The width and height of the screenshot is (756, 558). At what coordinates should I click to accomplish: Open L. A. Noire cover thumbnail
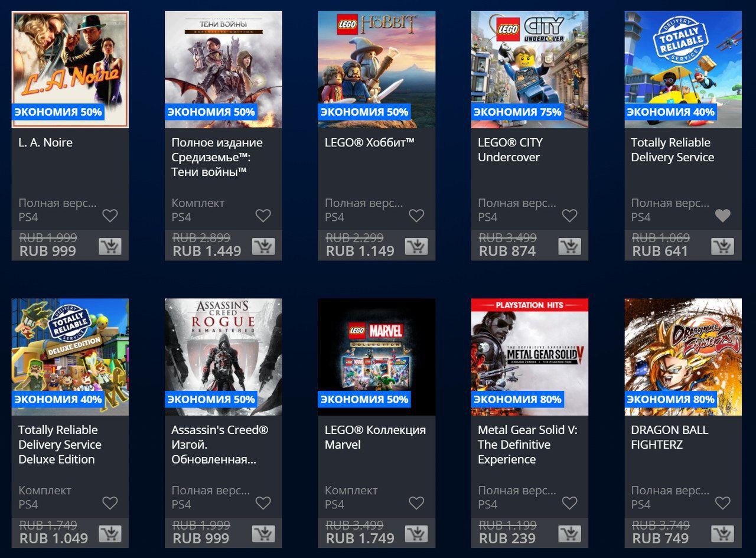pos(70,70)
